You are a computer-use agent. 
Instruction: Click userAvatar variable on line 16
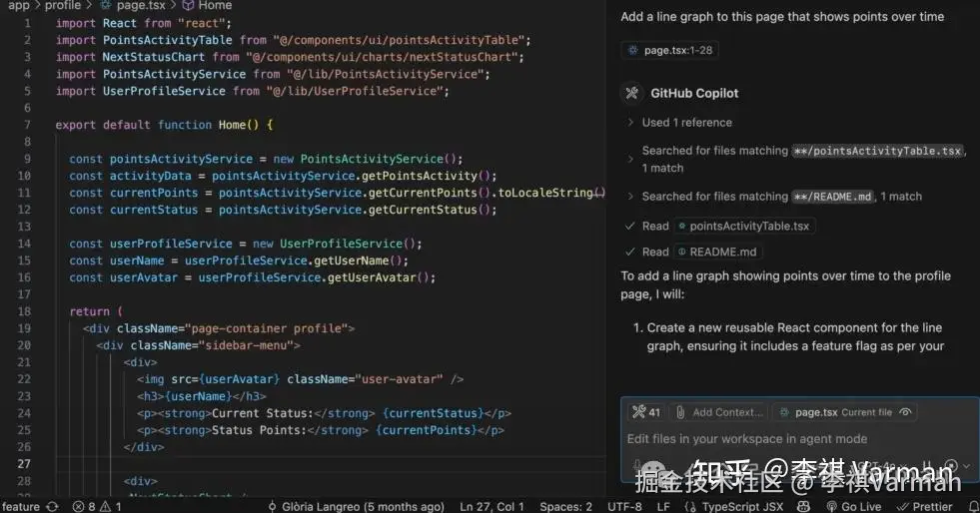click(x=144, y=277)
